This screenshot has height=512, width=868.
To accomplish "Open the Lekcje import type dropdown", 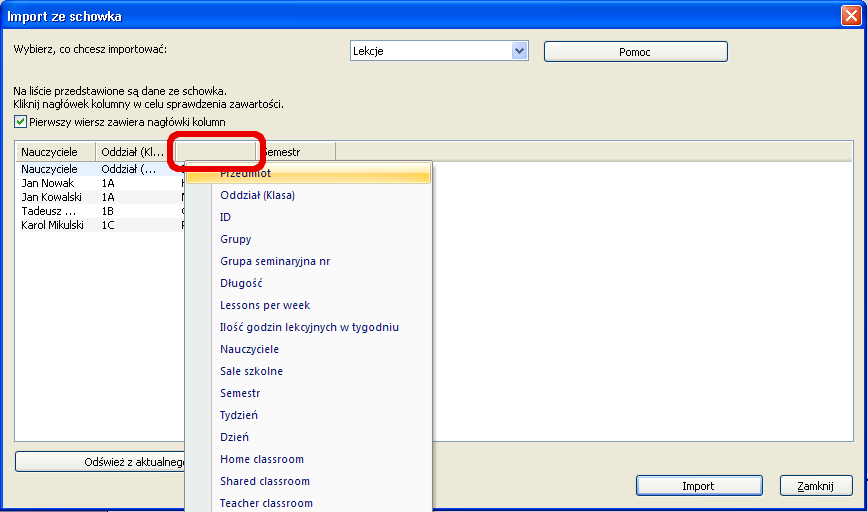I will click(x=519, y=51).
